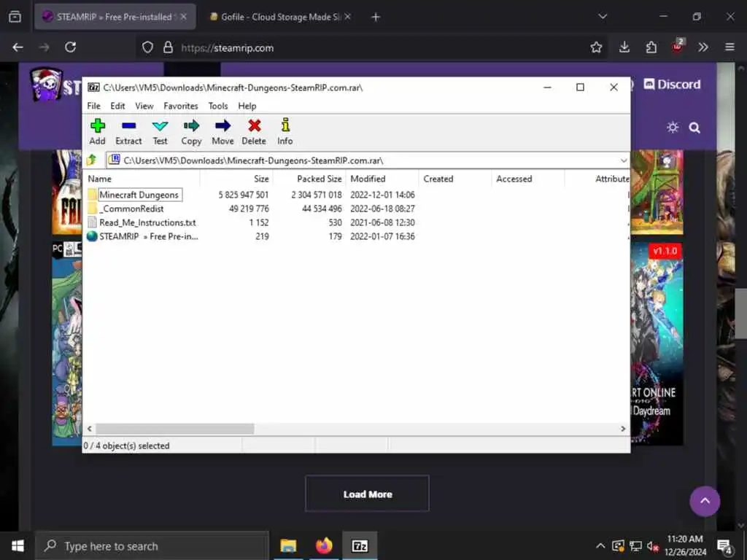Open the Edit menu in 7-Zip

117,106
